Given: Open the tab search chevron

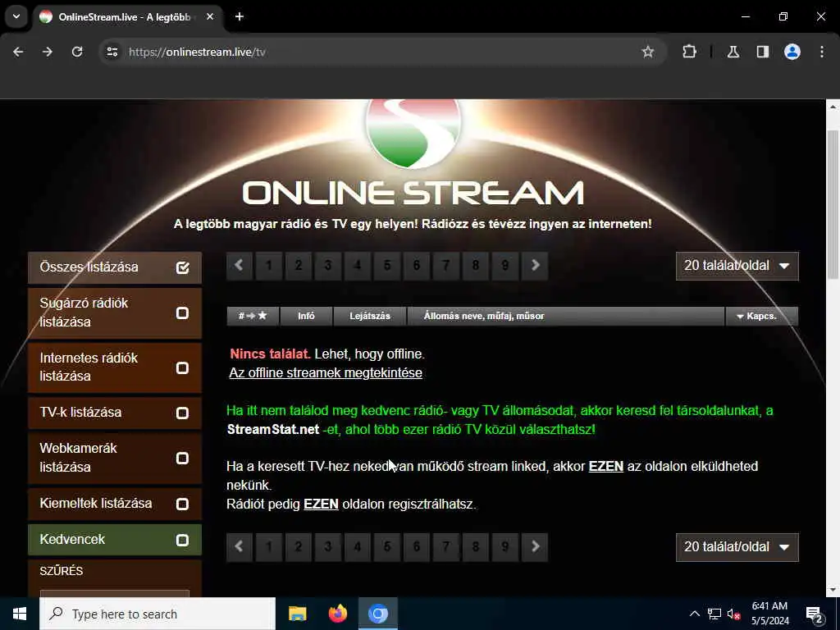Looking at the screenshot, I should [16, 16].
